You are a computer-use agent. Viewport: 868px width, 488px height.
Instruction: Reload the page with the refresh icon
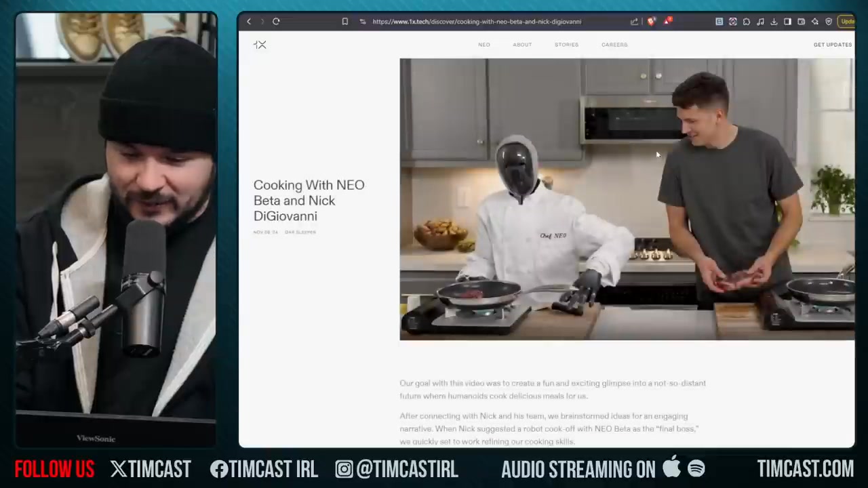point(276,22)
